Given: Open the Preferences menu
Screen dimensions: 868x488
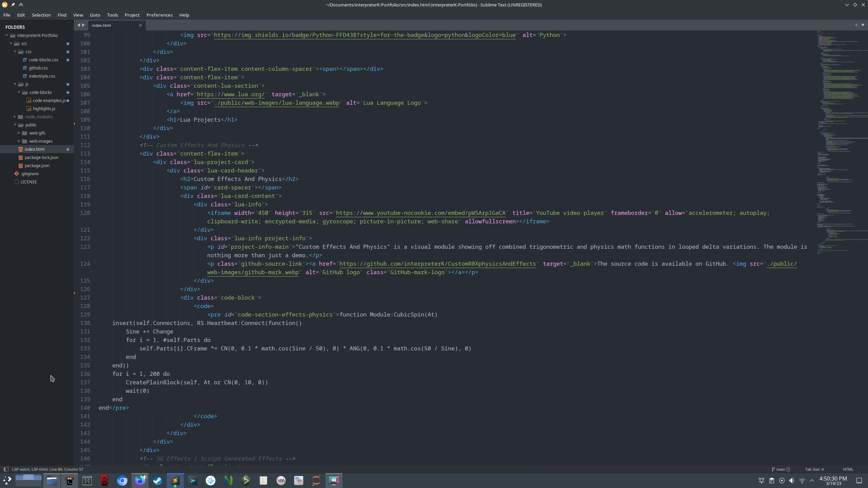Looking at the screenshot, I should coord(159,15).
